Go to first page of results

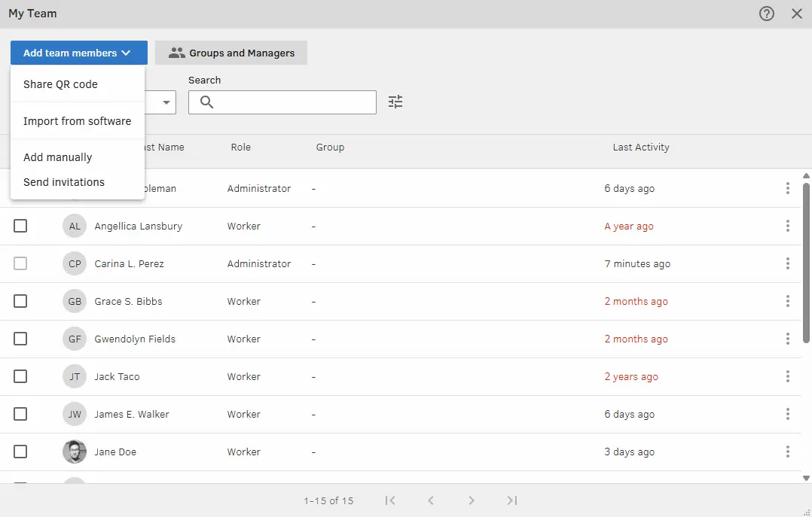[390, 500]
